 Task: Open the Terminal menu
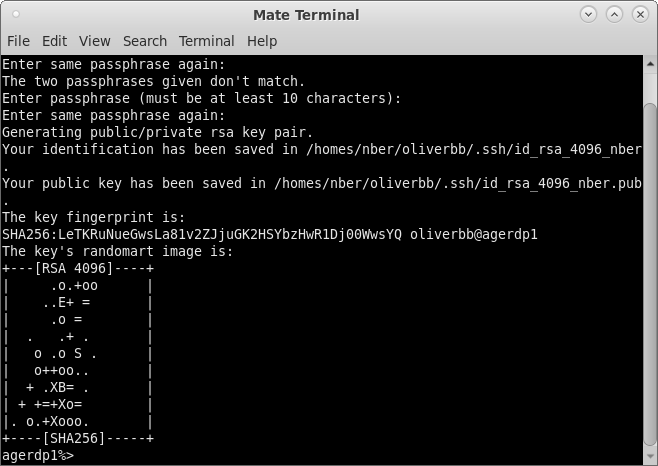[206, 41]
